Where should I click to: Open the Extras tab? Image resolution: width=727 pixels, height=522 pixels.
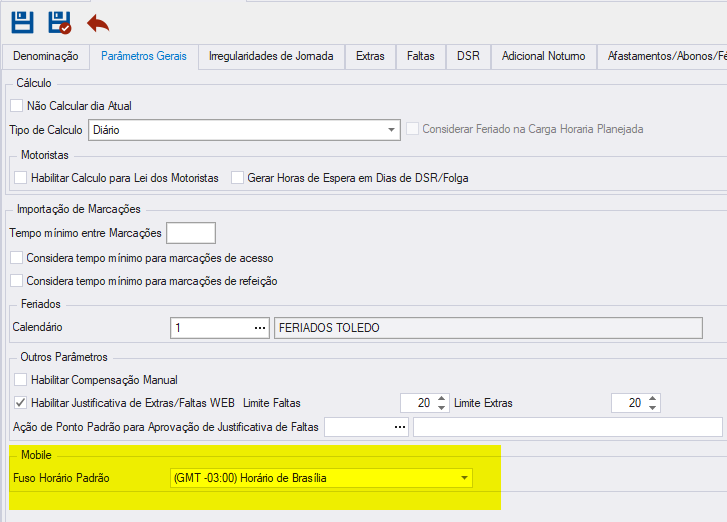[x=370, y=57]
